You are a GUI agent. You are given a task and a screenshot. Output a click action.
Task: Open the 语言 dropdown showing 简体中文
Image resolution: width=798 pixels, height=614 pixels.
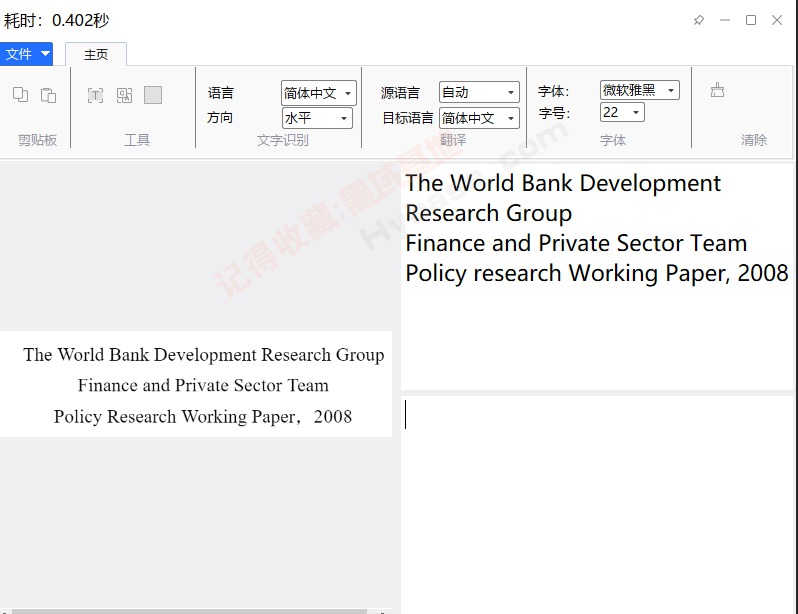(x=319, y=93)
